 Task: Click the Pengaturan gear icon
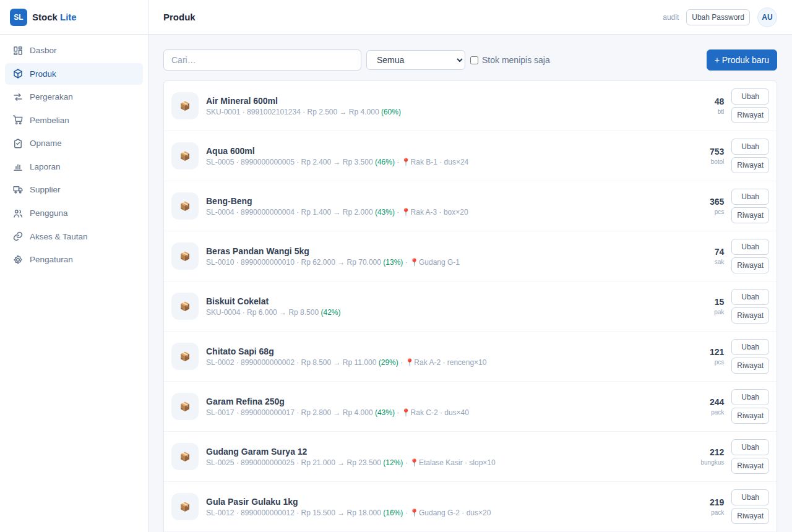(x=18, y=260)
